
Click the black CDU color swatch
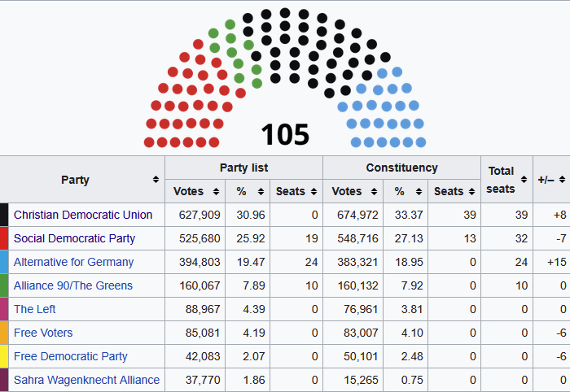point(4,215)
